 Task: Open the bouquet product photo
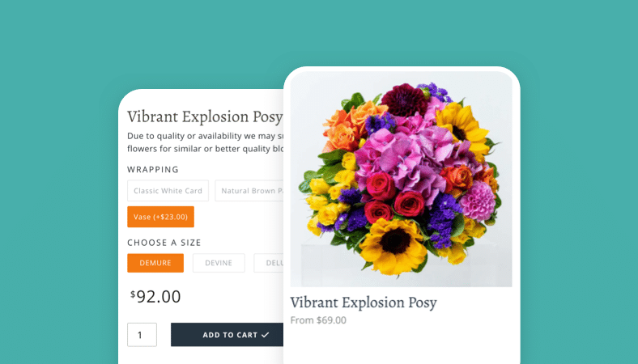[x=401, y=178]
